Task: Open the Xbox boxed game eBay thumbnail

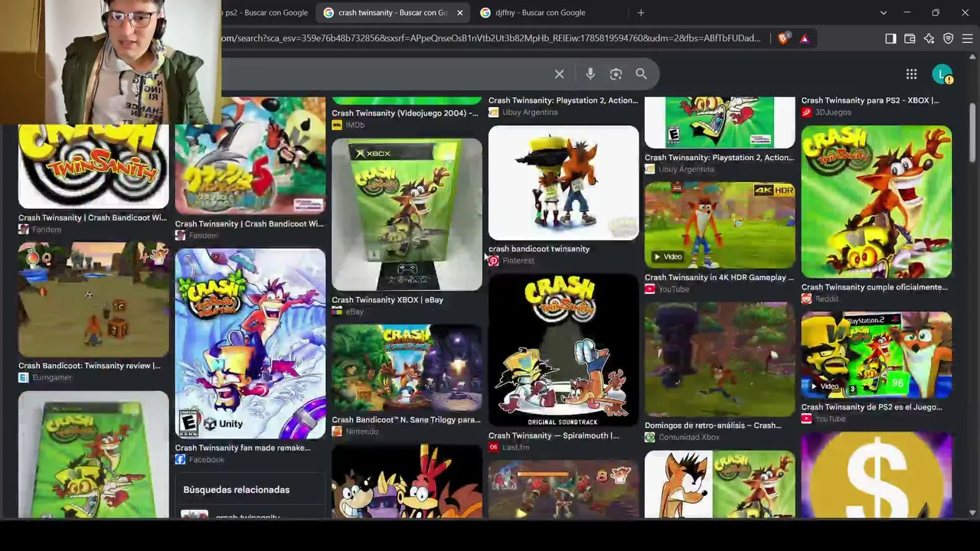Action: pos(407,214)
